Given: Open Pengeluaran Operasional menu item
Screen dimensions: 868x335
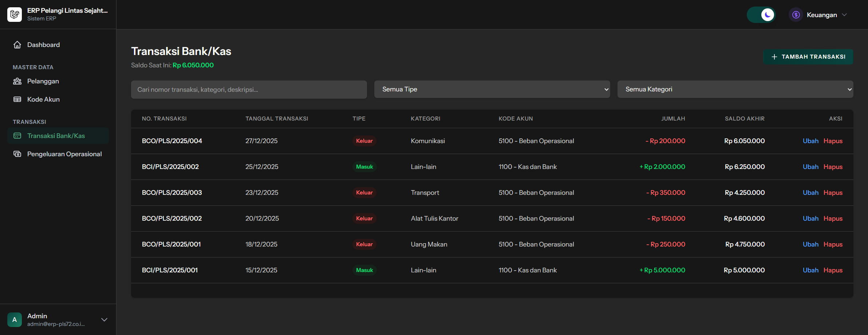Looking at the screenshot, I should 64,154.
